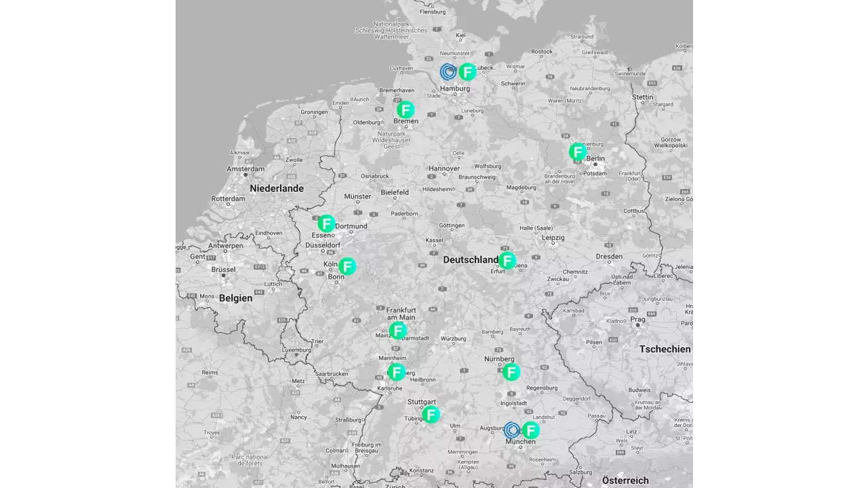The height and width of the screenshot is (488, 868).
Task: Select the green F marker near Stuttgart
Action: coord(431,414)
